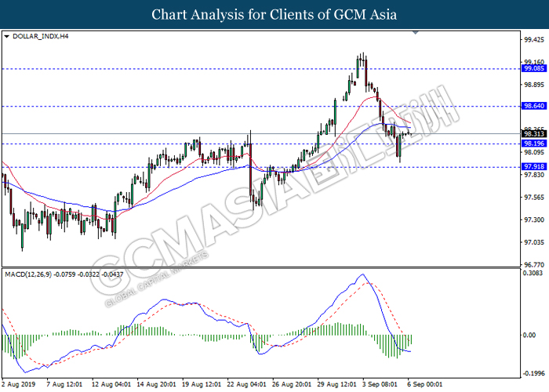The height and width of the screenshot is (392, 549).
Task: Click the 6 Sep 00:01 time label
Action: (x=425, y=384)
